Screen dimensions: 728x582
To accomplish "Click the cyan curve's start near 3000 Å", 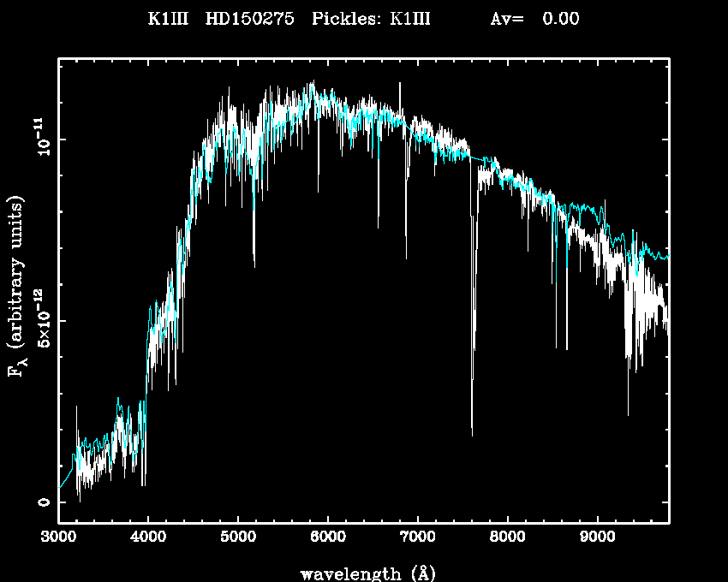I will pyautogui.click(x=61, y=488).
